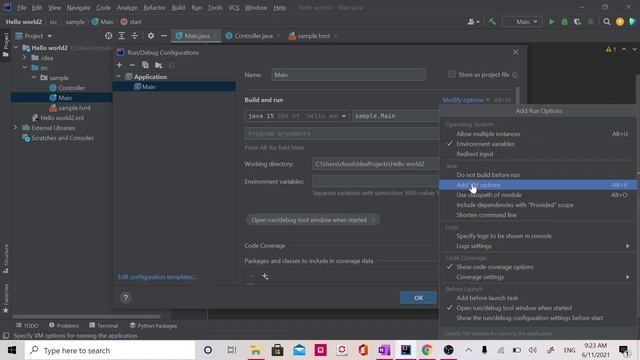
Task: Click Edit configuration templates link
Action: pos(158,277)
